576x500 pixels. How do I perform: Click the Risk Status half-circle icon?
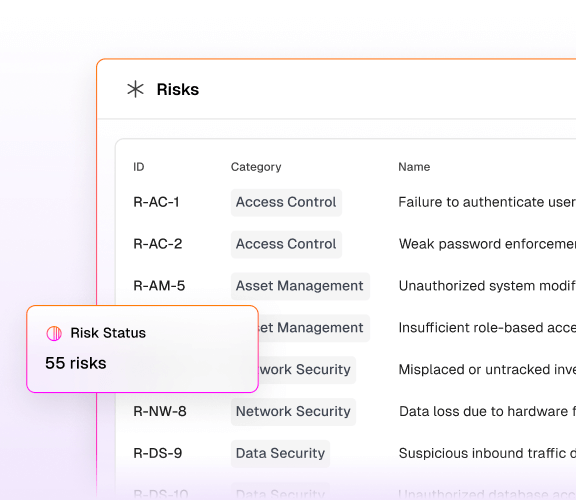click(54, 333)
